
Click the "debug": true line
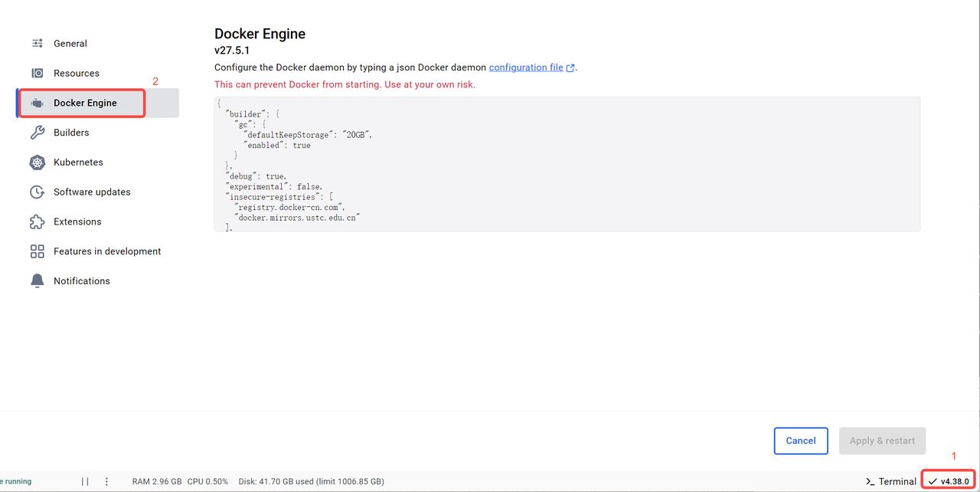pos(256,176)
